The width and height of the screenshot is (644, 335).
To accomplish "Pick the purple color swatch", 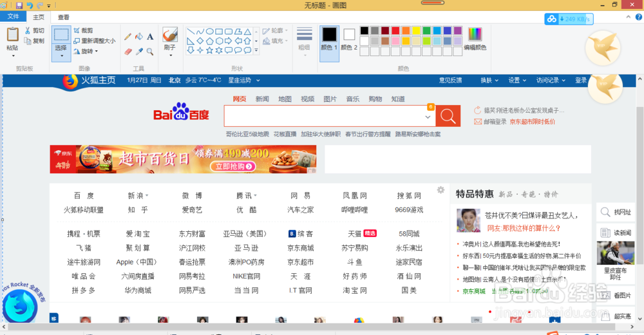I will click(458, 30).
